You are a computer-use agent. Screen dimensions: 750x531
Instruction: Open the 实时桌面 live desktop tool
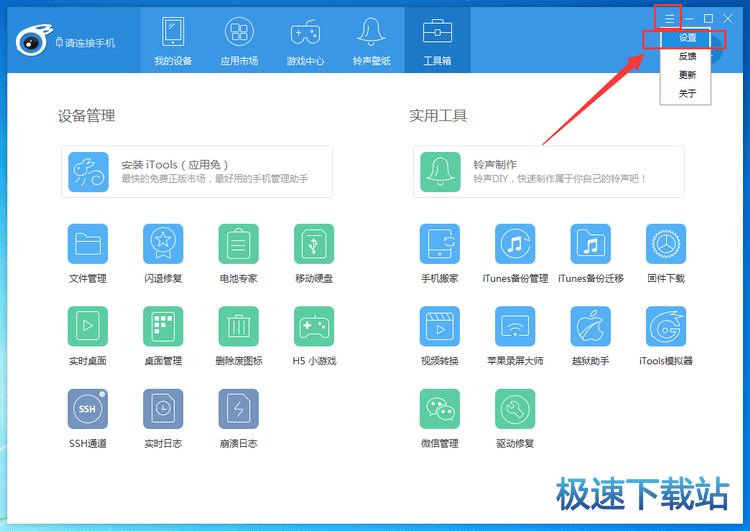coord(88,326)
